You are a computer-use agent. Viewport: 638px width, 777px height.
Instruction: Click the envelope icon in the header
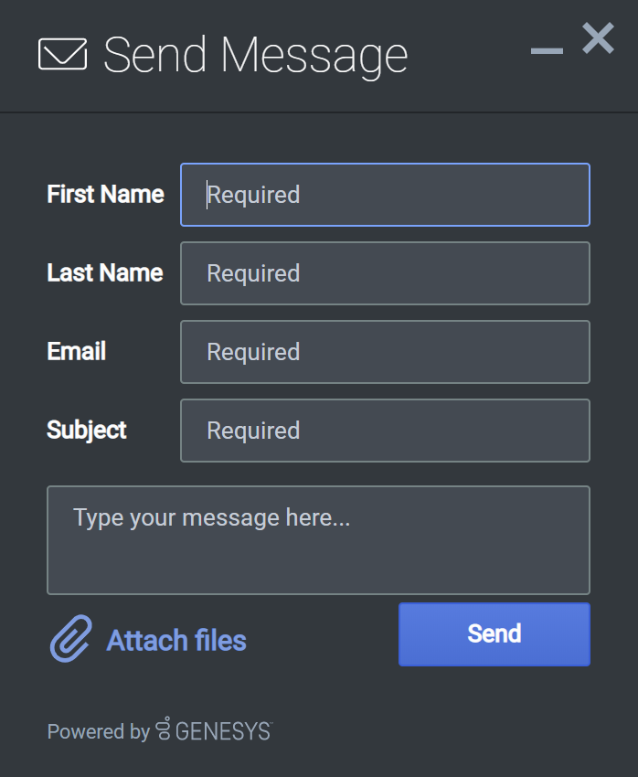pos(62,54)
